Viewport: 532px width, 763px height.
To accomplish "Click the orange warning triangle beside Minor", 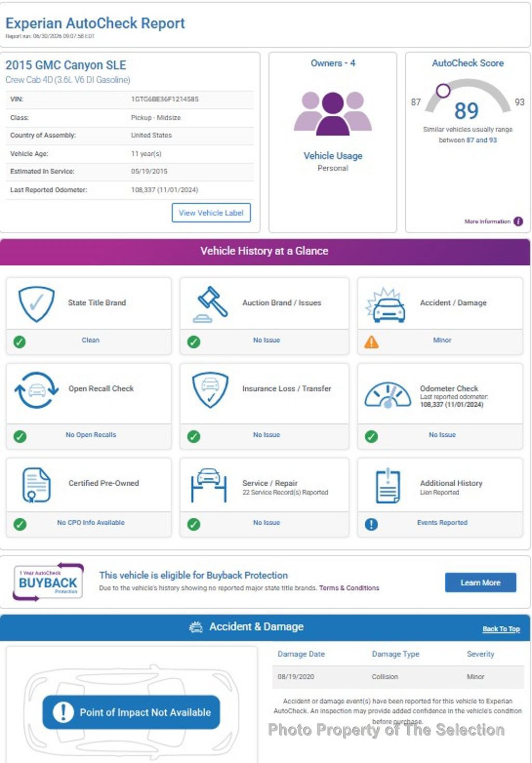I will pos(371,342).
